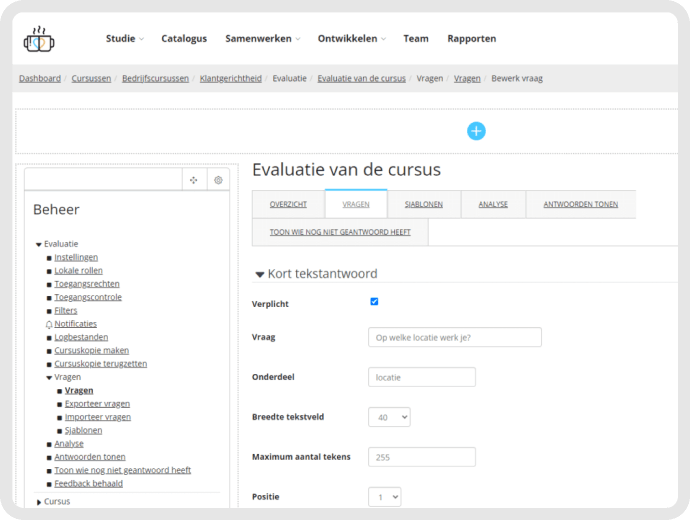
Task: Open the Studie menu
Action: click(125, 39)
